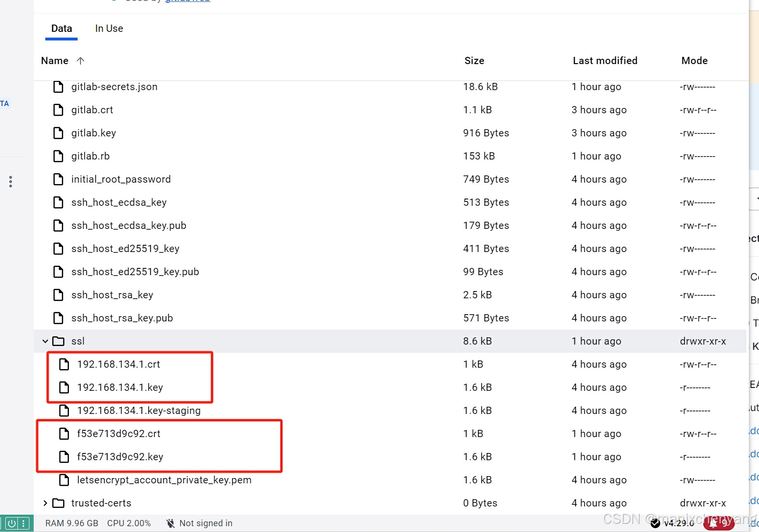Click the 18.6 kB size value
This screenshot has width=759, height=532.
click(480, 87)
